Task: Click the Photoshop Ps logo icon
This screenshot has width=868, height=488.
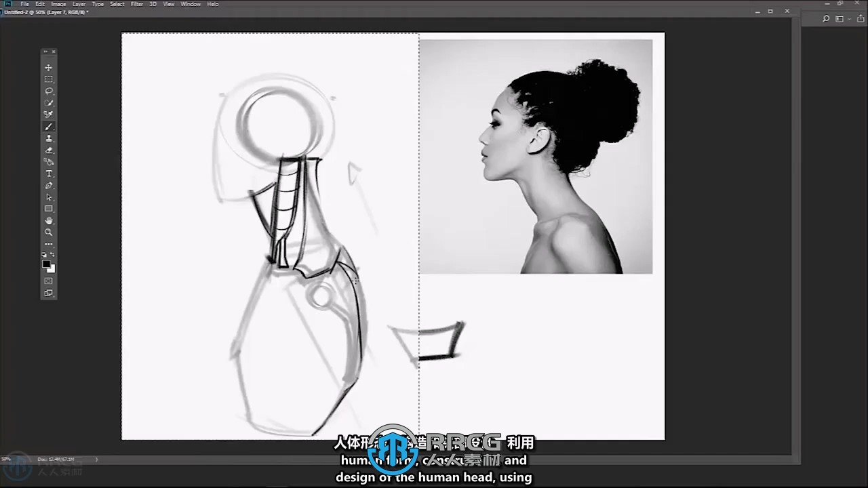Action: [x=7, y=4]
